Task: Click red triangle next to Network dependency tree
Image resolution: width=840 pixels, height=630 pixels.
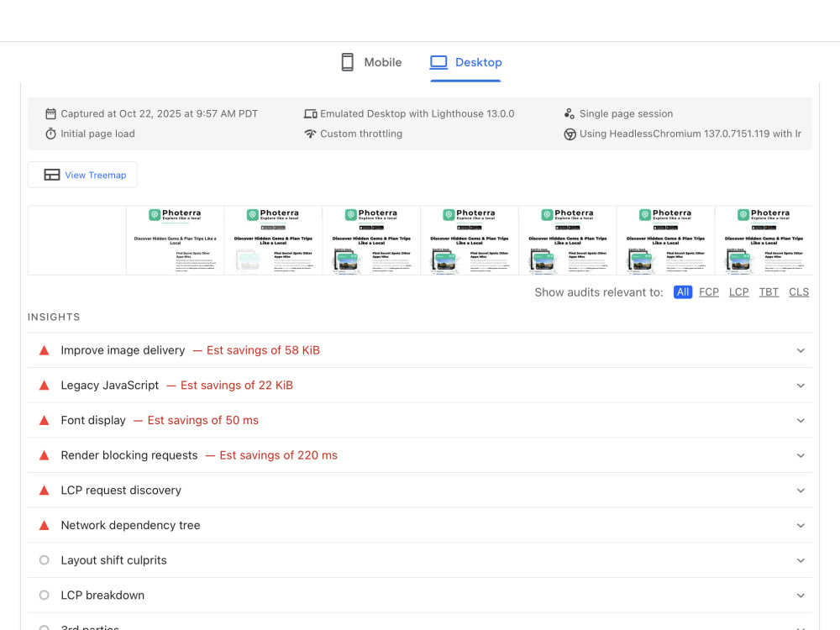Action: point(45,526)
